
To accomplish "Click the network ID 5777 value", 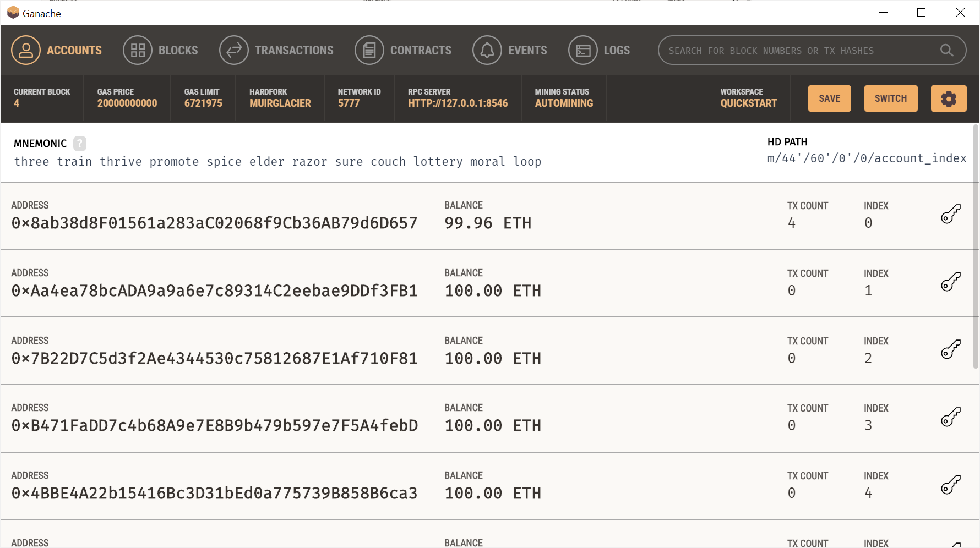I will tap(349, 103).
